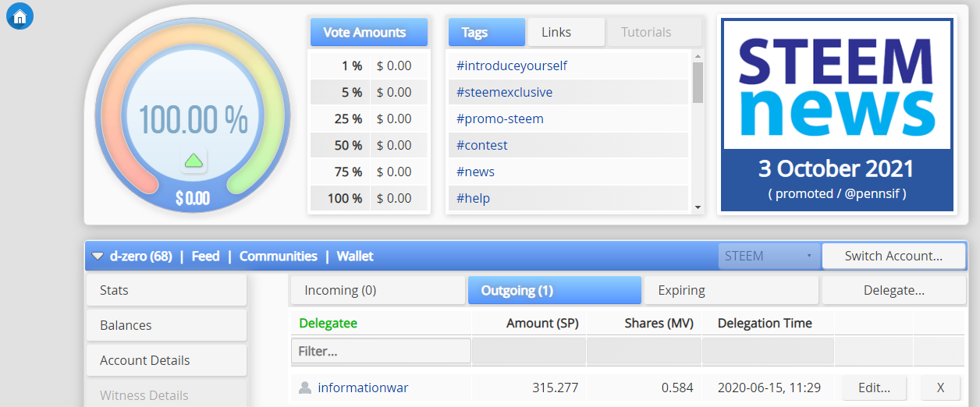
Task: Click the tag list scrollbar thumb
Action: click(x=698, y=82)
